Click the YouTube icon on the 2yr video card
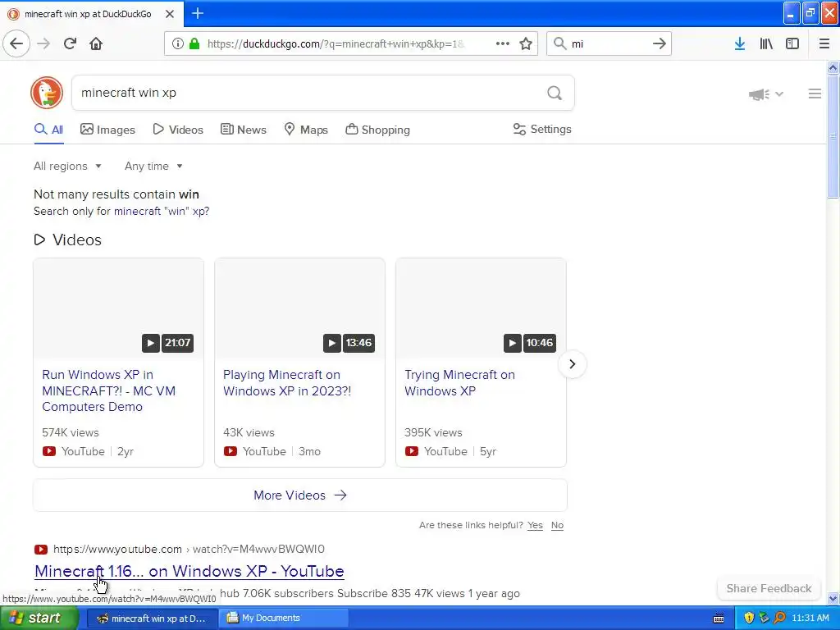Image resolution: width=840 pixels, height=630 pixels. 48,451
